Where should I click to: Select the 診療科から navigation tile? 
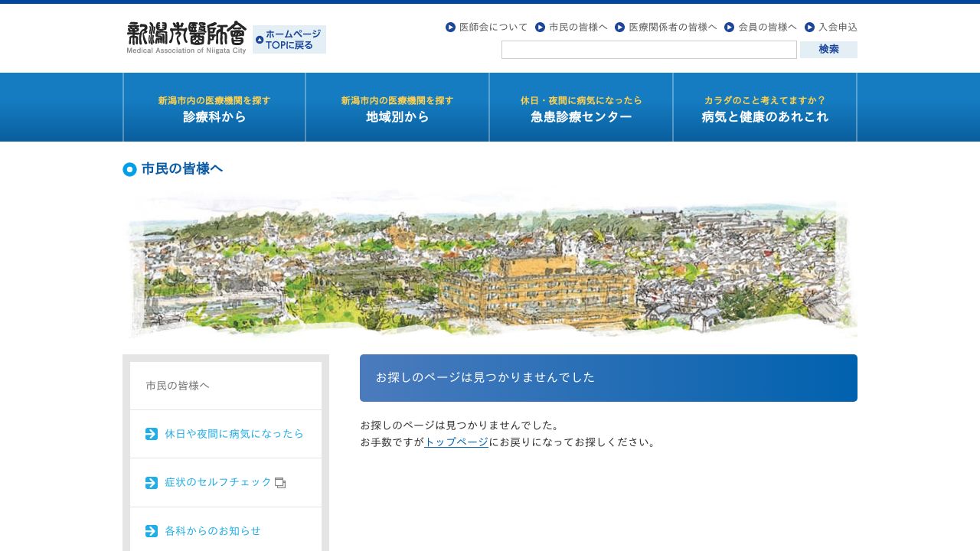214,107
